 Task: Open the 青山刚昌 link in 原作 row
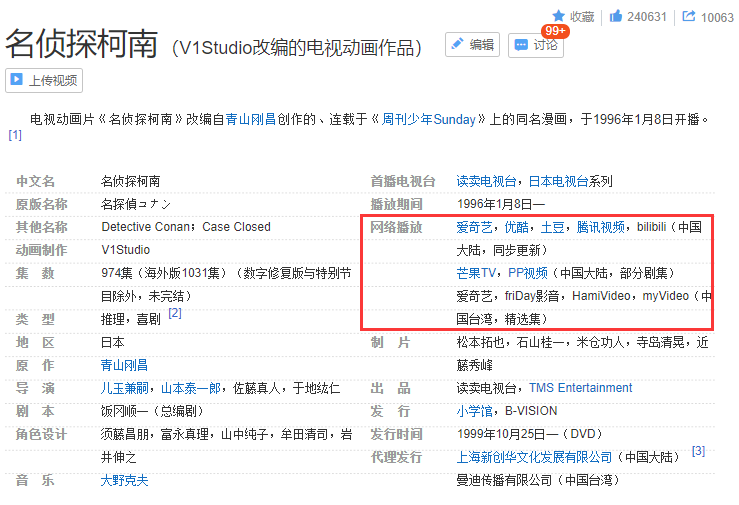point(124,366)
